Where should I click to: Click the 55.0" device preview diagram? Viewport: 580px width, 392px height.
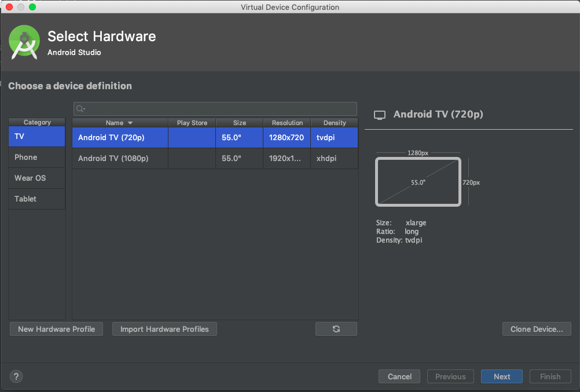click(418, 182)
